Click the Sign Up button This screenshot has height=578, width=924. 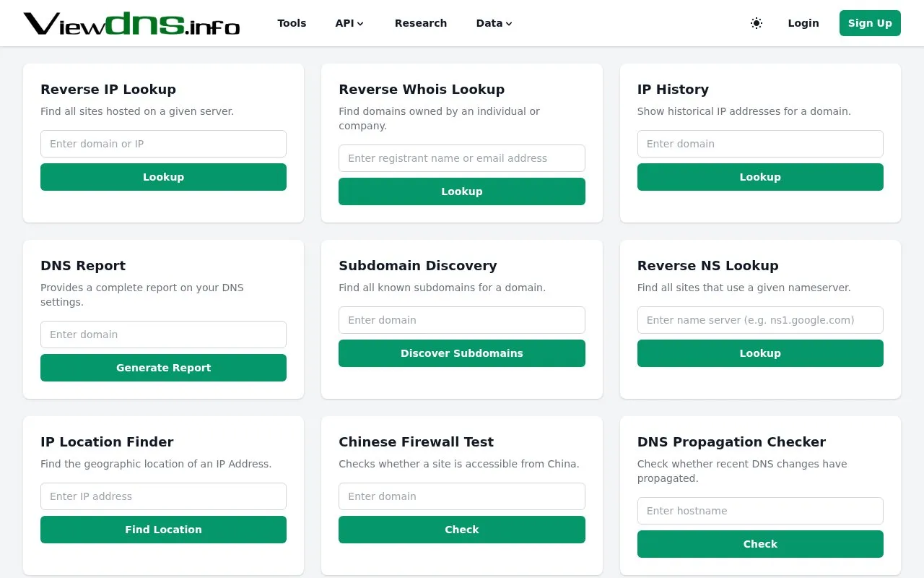point(870,23)
